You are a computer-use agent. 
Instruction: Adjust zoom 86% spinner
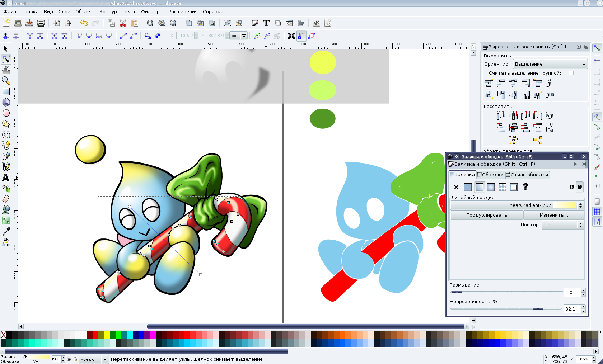(586, 359)
